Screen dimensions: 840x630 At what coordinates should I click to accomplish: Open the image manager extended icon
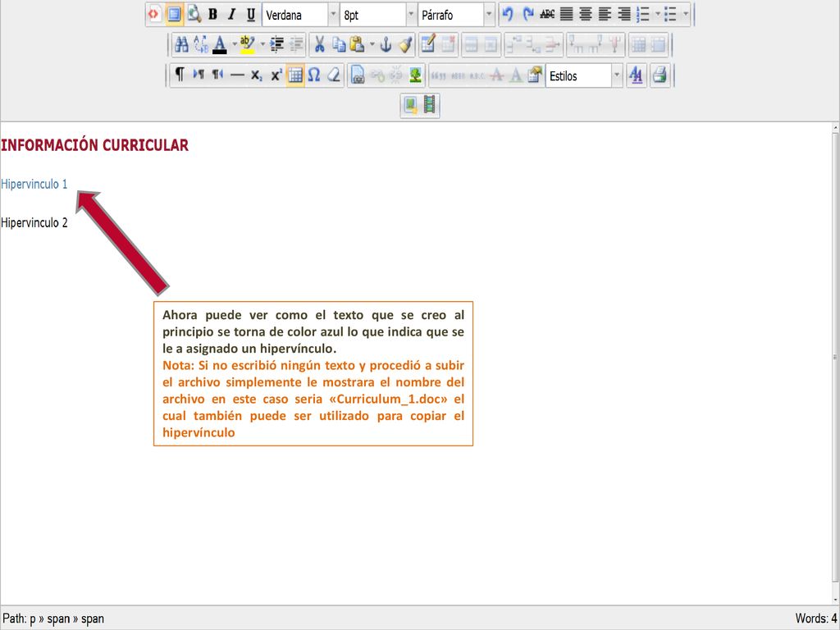click(x=410, y=105)
